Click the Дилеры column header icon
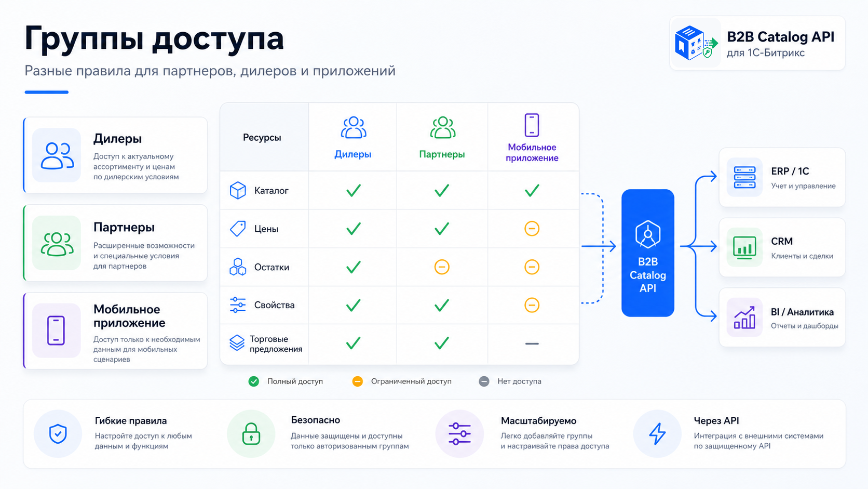 (x=354, y=127)
